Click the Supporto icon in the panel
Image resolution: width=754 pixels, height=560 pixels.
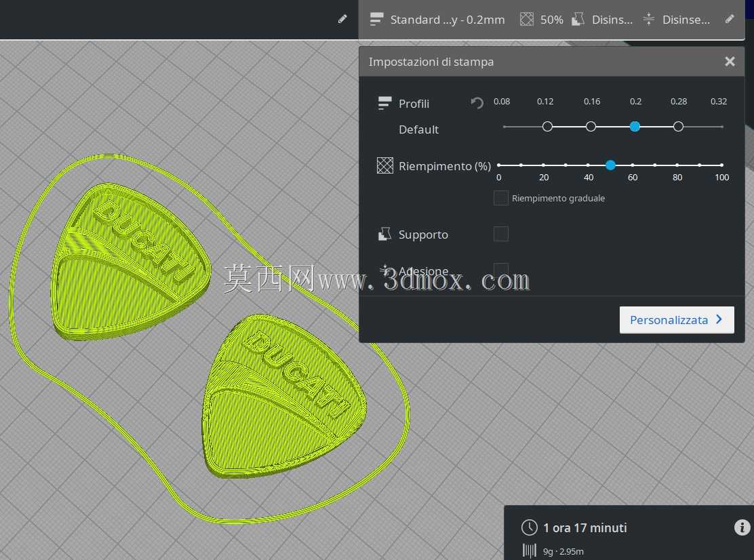[384, 234]
